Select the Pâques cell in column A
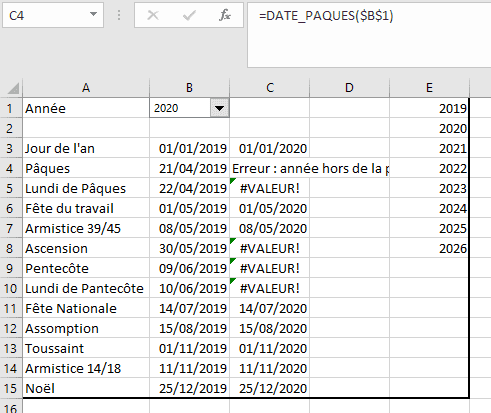The height and width of the screenshot is (413, 491). [86, 169]
